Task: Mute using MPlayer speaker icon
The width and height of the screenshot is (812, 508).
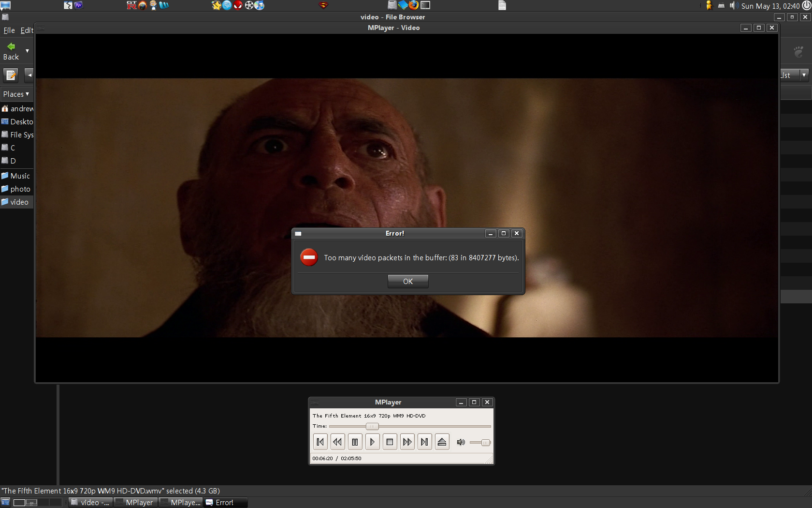Action: [x=461, y=442]
